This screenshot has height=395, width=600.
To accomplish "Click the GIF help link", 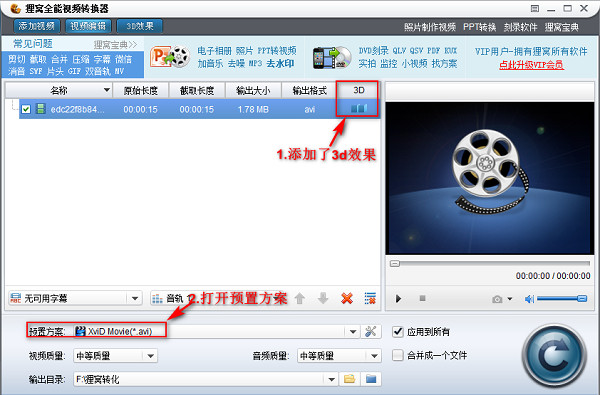I will click(74, 71).
